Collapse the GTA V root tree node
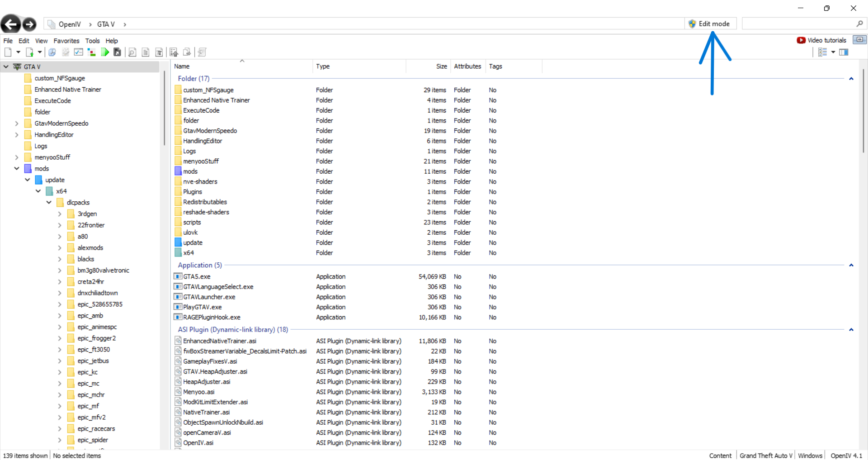 [x=6, y=67]
